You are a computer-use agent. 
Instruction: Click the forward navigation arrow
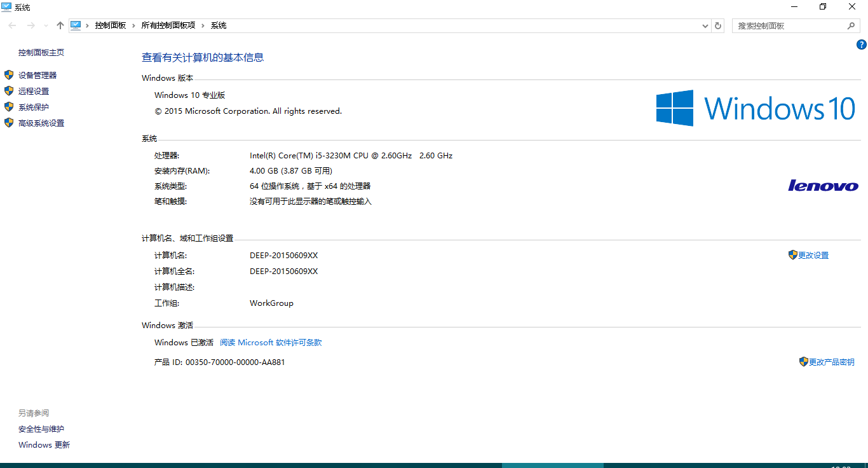(31, 25)
